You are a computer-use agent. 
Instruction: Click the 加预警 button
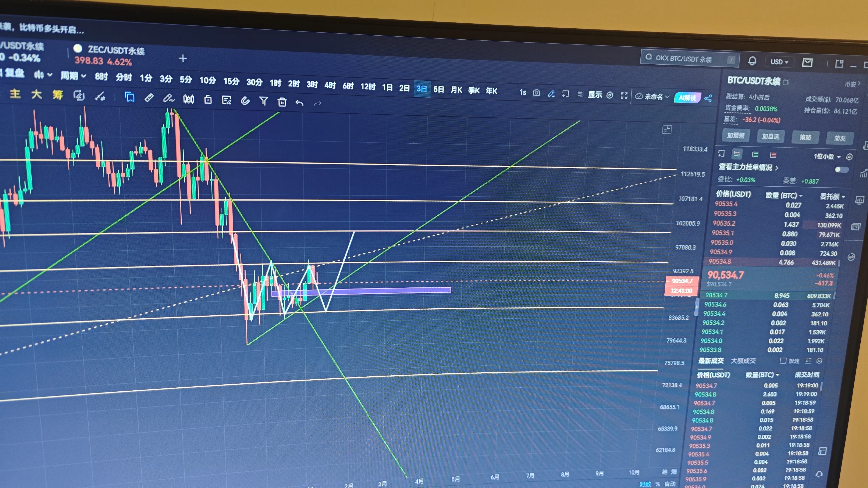[736, 135]
